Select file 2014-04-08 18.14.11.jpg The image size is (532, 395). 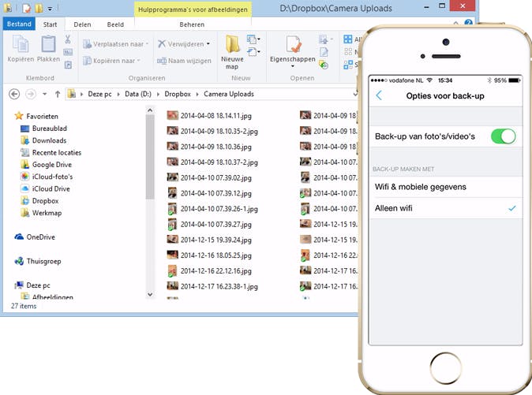(x=209, y=116)
